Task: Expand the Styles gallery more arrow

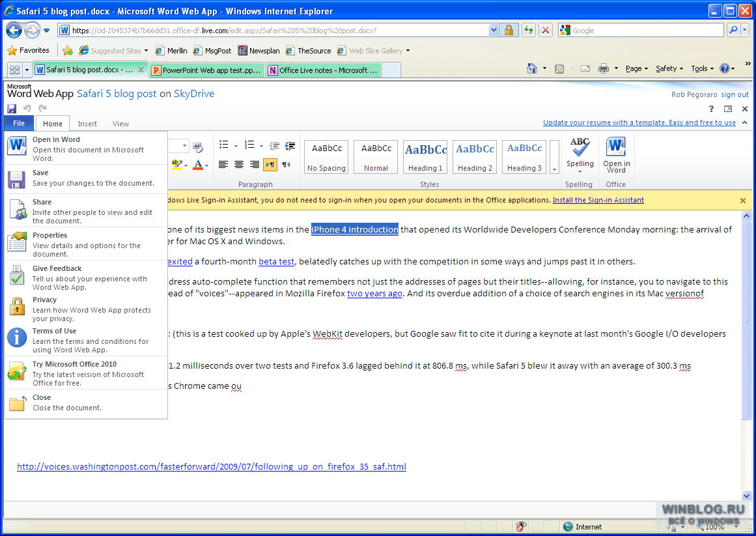Action: coord(554,157)
